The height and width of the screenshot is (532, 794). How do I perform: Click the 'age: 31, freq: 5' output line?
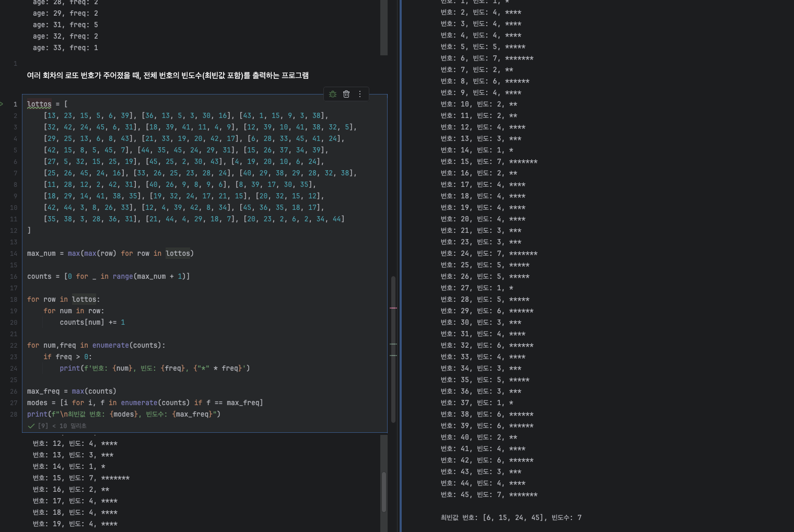65,25
